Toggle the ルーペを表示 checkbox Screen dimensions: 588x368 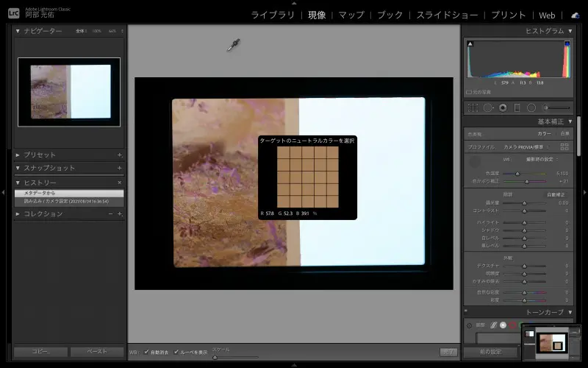(176, 352)
